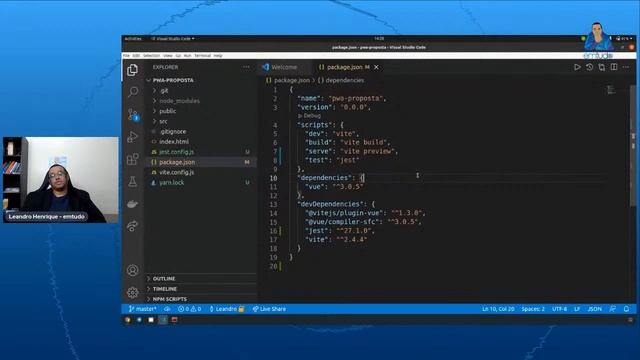This screenshot has height=360, width=640.
Task: Open the Manage gear icon
Action: pos(132,292)
